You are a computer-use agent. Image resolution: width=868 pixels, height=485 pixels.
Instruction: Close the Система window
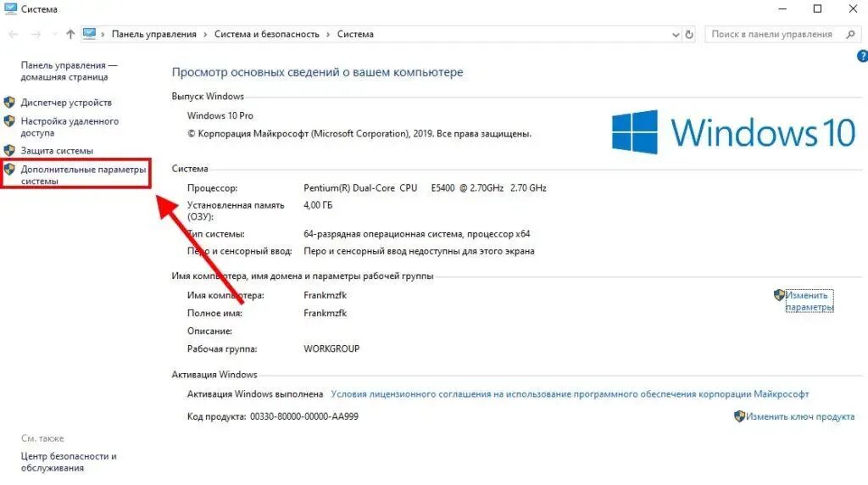(x=853, y=8)
